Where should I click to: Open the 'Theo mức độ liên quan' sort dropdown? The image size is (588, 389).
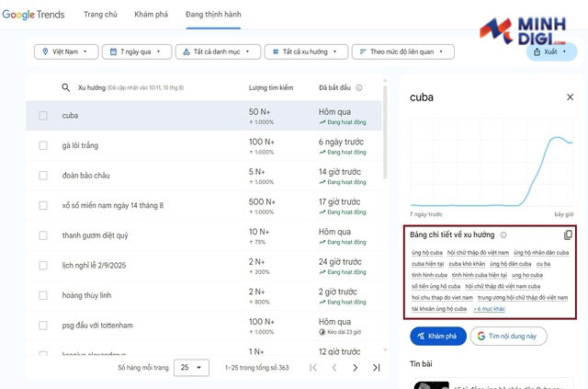tap(403, 51)
